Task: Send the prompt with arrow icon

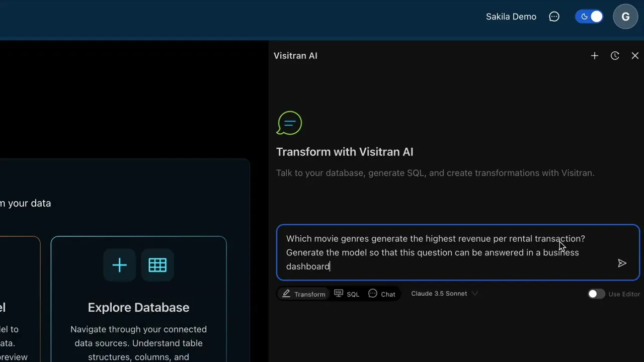Action: point(622,263)
